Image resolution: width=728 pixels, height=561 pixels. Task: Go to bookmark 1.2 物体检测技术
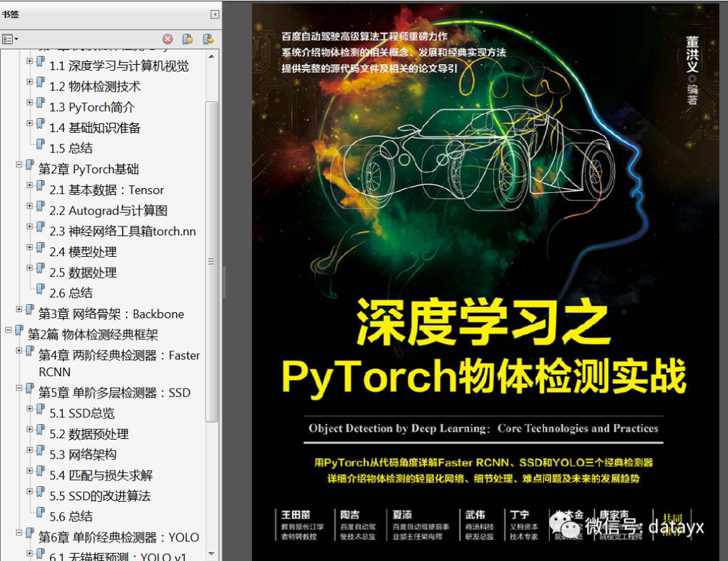[x=95, y=87]
